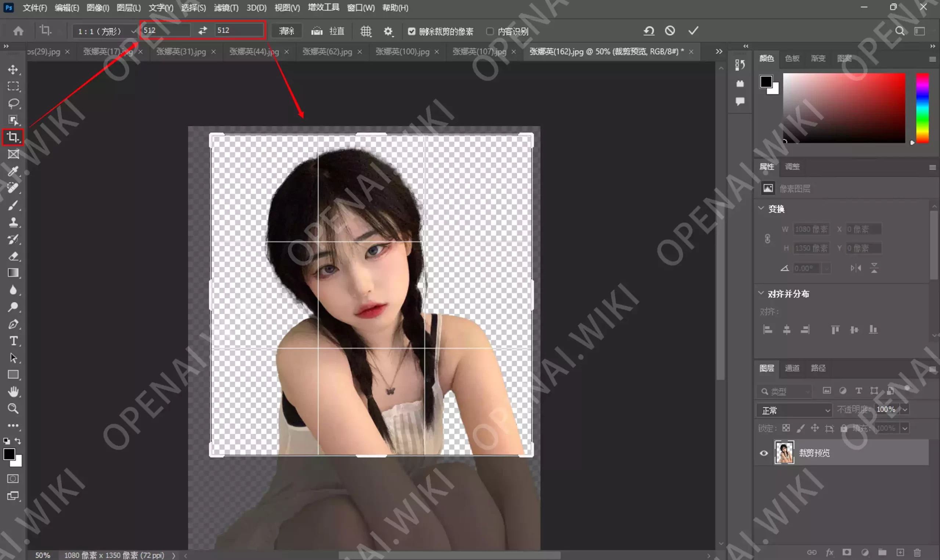
Task: Click the color picker field
Action: tap(844, 108)
